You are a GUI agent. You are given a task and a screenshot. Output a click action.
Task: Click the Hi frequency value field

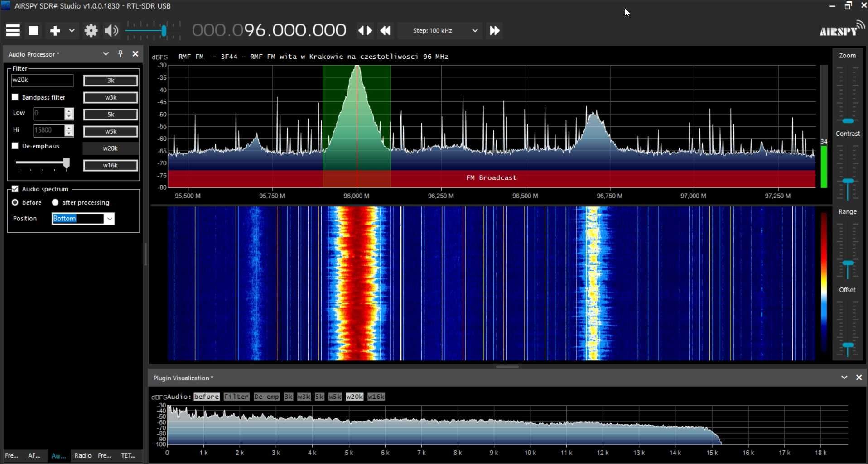49,130
